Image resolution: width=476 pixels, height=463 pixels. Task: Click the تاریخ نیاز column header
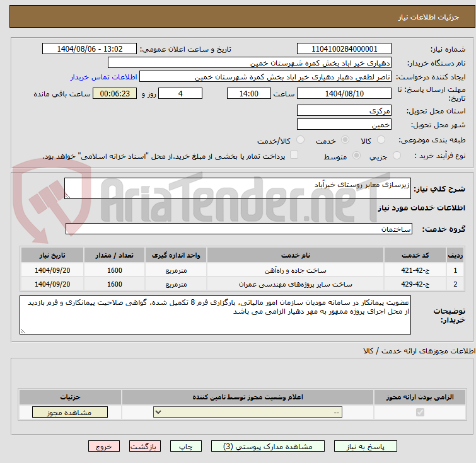52,255
